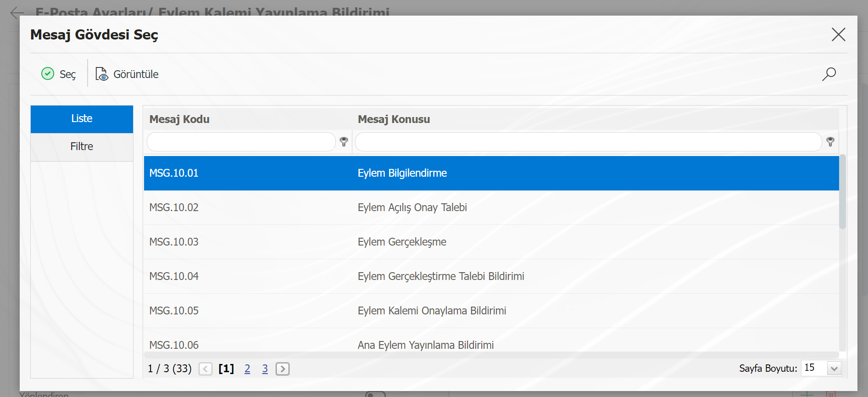Viewport: 868px width, 397px height.
Task: Click the Seç green checkmark button
Action: tap(58, 74)
